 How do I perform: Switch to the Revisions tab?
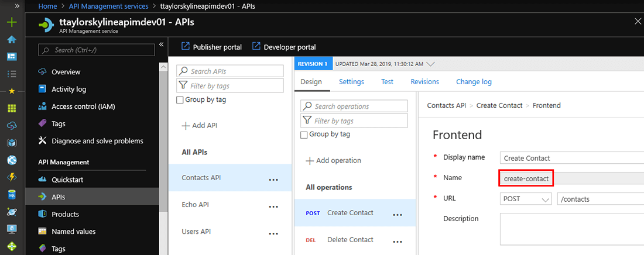point(424,82)
